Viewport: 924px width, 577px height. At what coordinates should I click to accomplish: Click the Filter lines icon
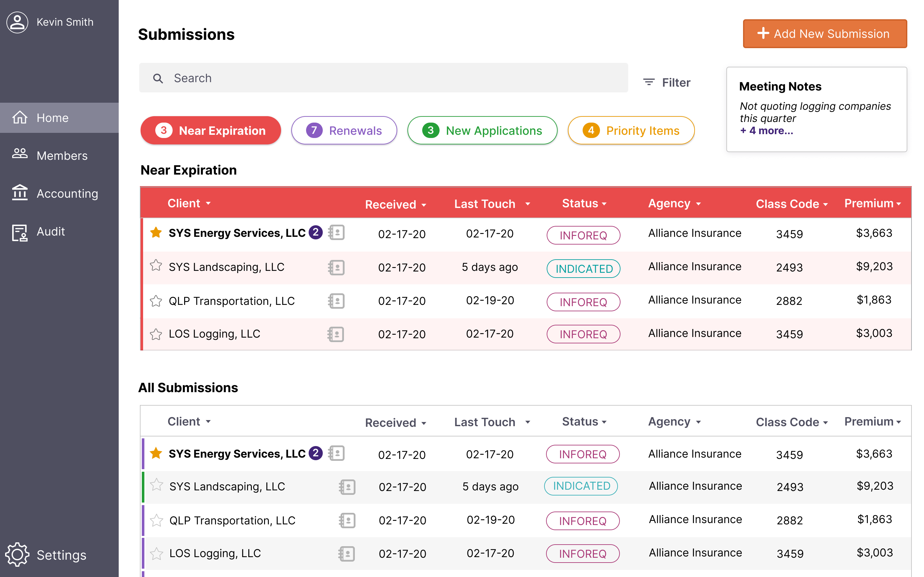(x=648, y=82)
